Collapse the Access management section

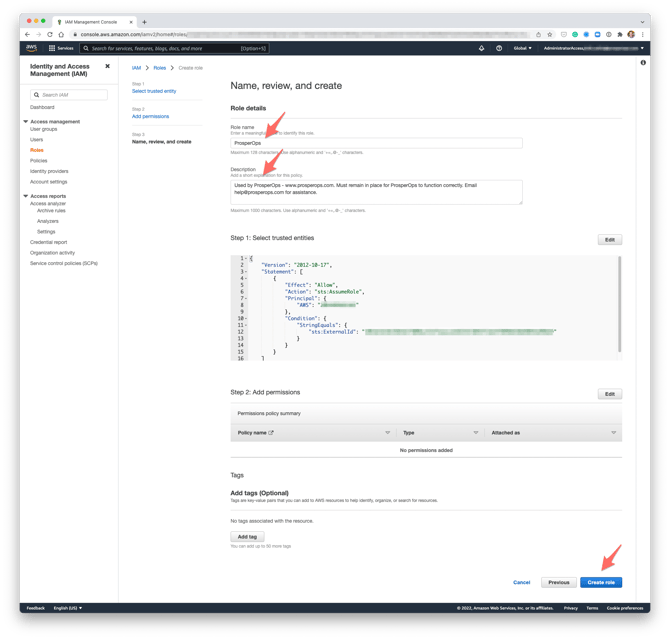tap(26, 122)
